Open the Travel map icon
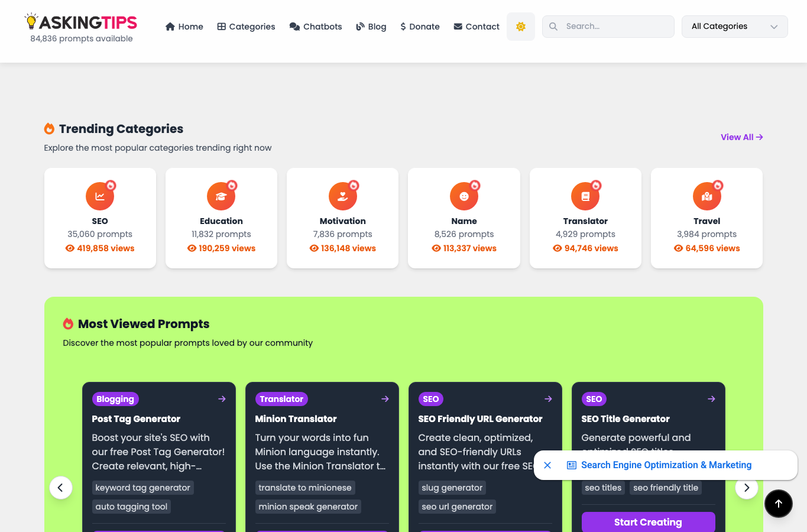Screen dimensions: 807x532 point(707,196)
